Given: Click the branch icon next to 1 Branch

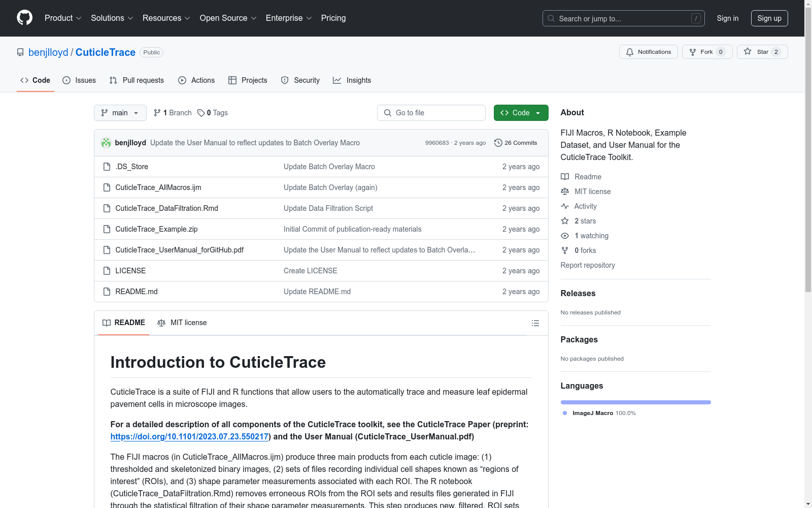Looking at the screenshot, I should click(x=157, y=113).
